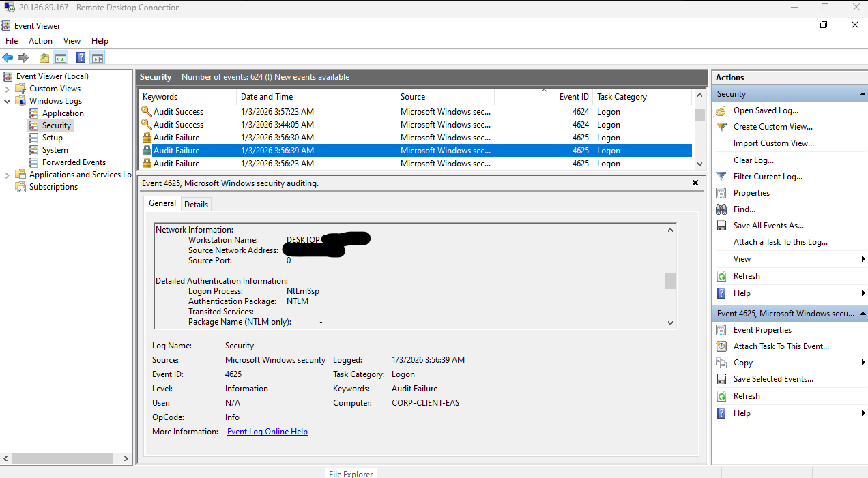868x478 pixels.
Task: Expand the Custom Views tree node
Action: 8,89
